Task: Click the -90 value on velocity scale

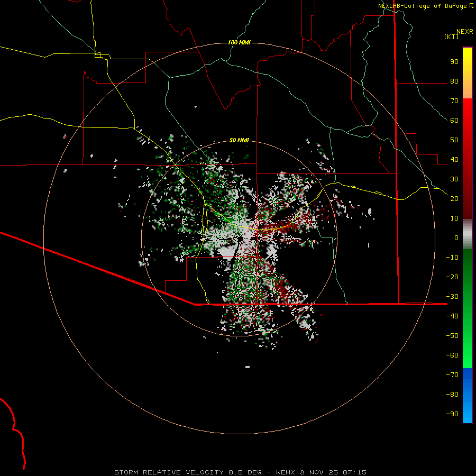Action: point(452,414)
